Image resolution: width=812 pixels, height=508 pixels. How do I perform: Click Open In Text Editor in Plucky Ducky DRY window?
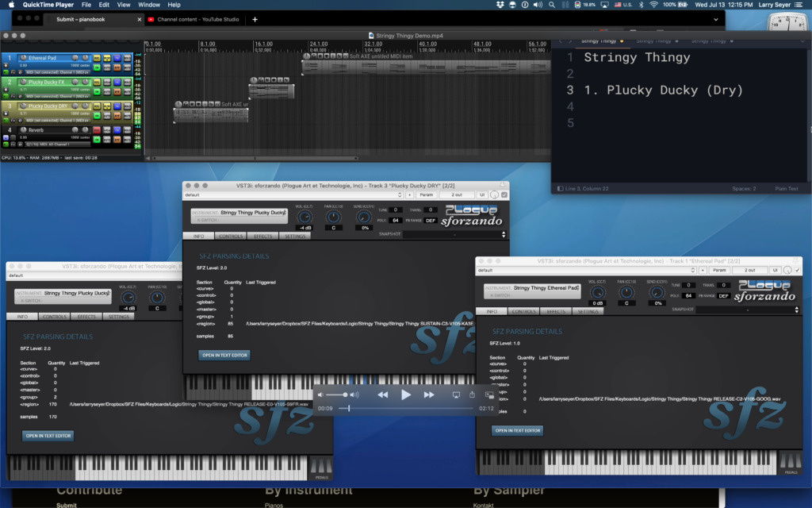point(224,355)
